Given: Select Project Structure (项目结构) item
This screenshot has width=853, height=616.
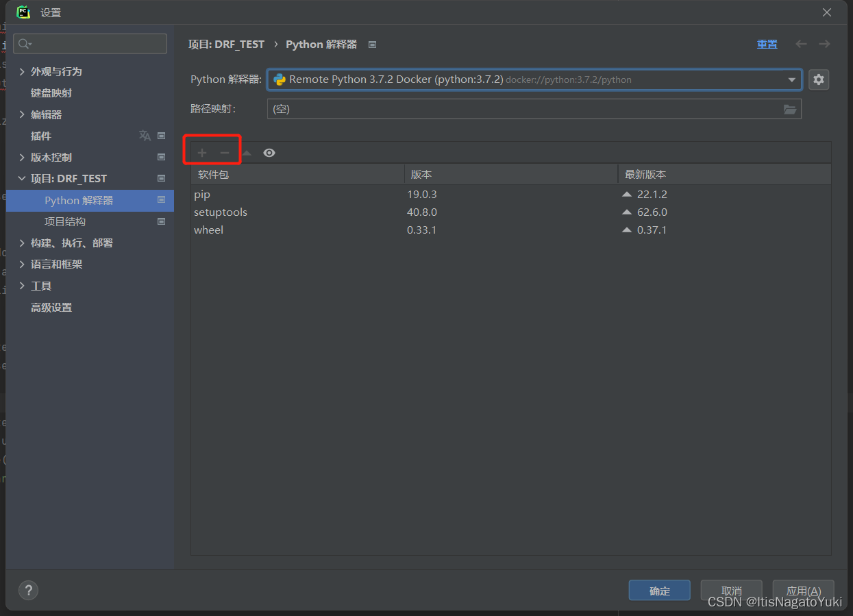Looking at the screenshot, I should coord(65,221).
